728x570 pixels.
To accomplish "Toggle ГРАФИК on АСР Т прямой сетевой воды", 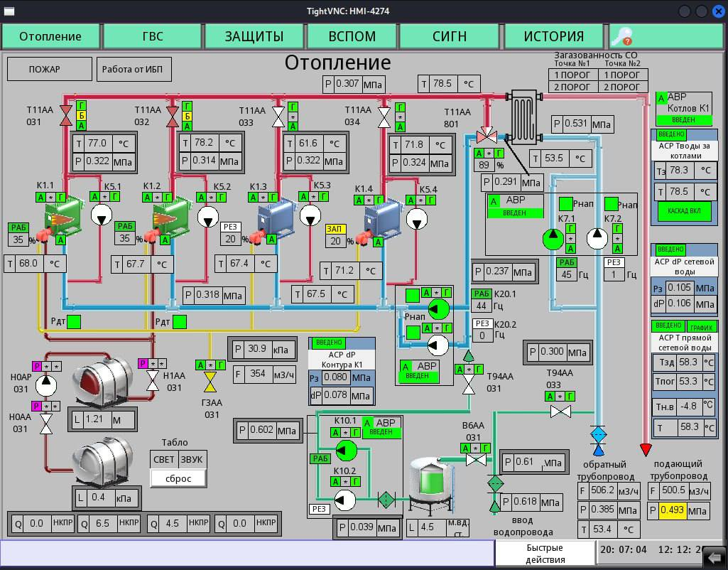I will [701, 326].
